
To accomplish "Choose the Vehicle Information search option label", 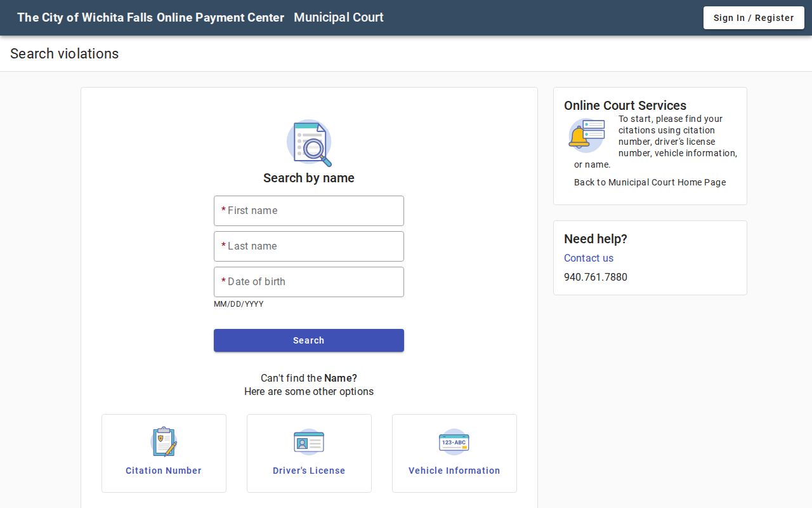I will 454,471.
